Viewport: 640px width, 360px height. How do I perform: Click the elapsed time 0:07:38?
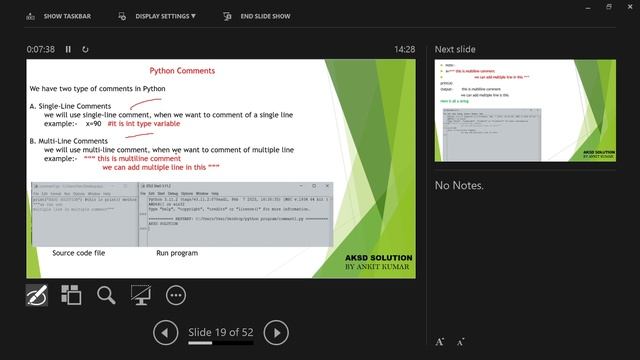pyautogui.click(x=40, y=49)
